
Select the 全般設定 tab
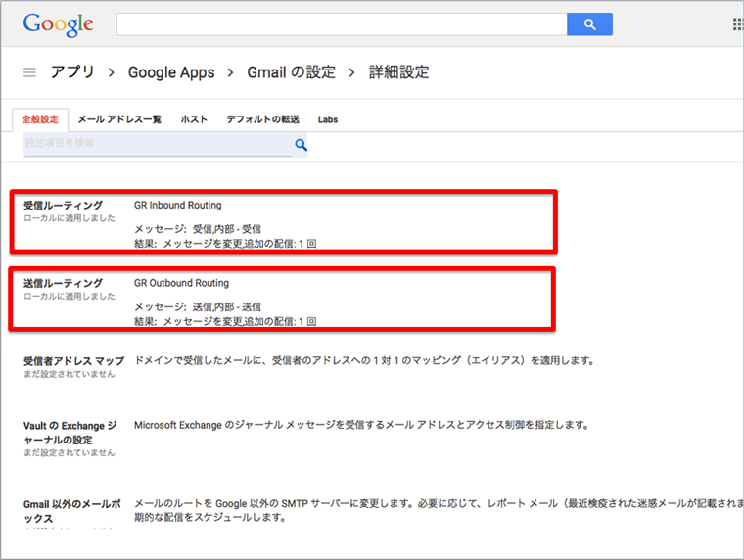[x=40, y=119]
